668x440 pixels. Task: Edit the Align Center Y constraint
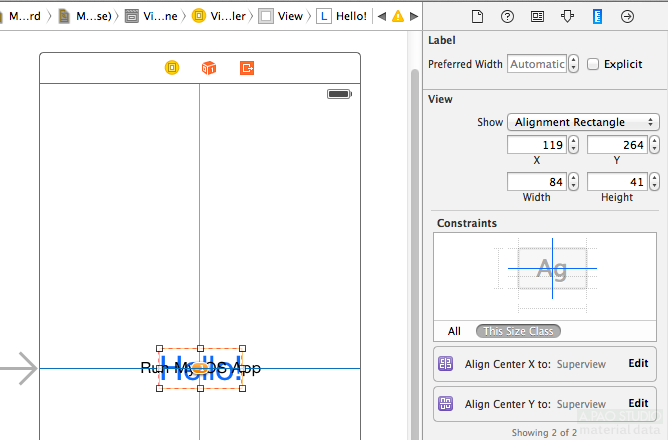pyautogui.click(x=638, y=404)
